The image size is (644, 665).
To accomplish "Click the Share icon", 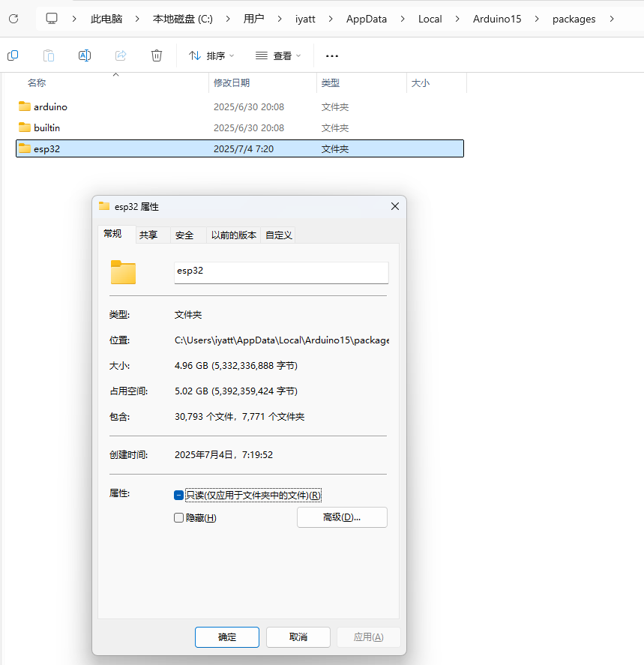I will coord(120,55).
